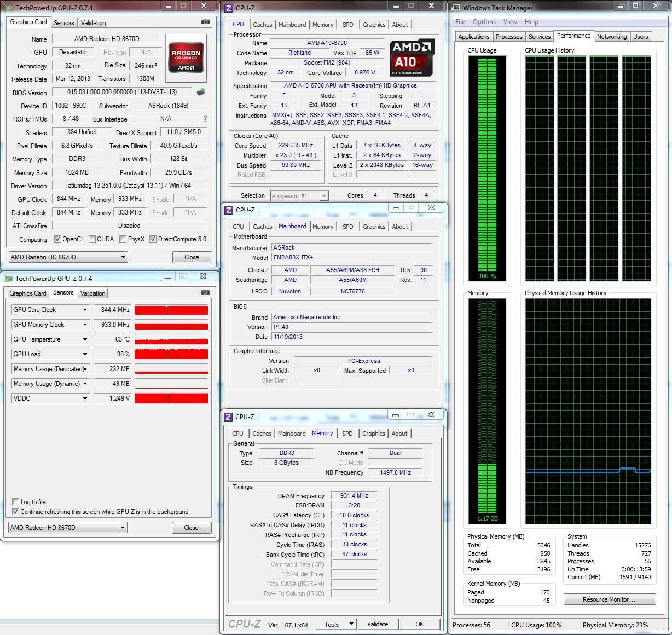Click the camera icon in GPU-Z Sensors window
This screenshot has width=672, height=635.
[205, 292]
